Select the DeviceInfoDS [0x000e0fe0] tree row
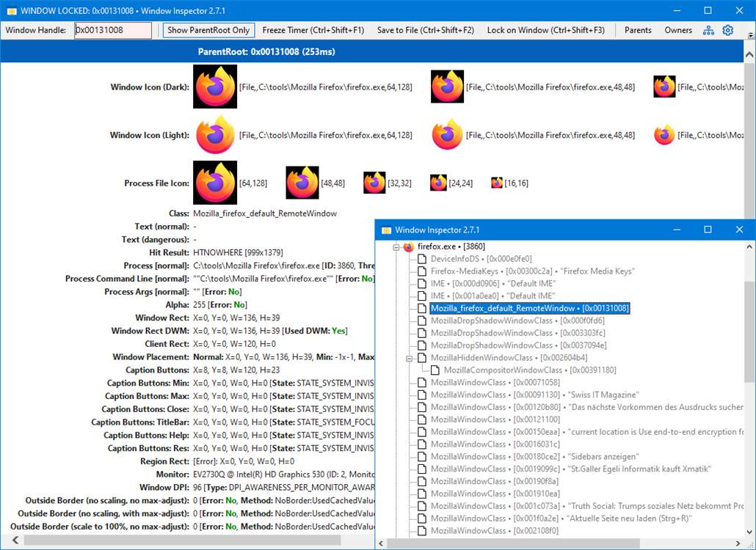The width and height of the screenshot is (756, 550). pyautogui.click(x=481, y=259)
